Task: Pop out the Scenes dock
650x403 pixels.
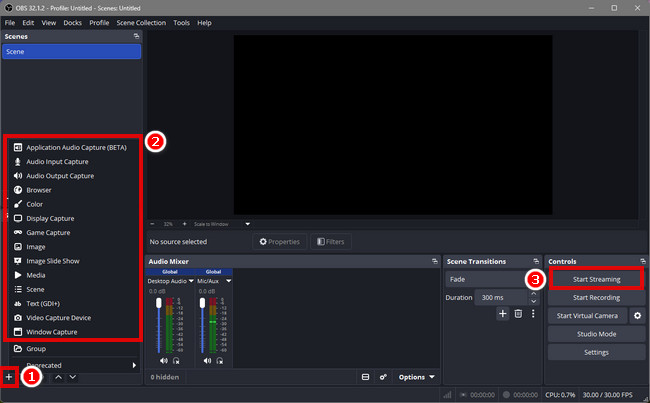Action: [x=136, y=36]
